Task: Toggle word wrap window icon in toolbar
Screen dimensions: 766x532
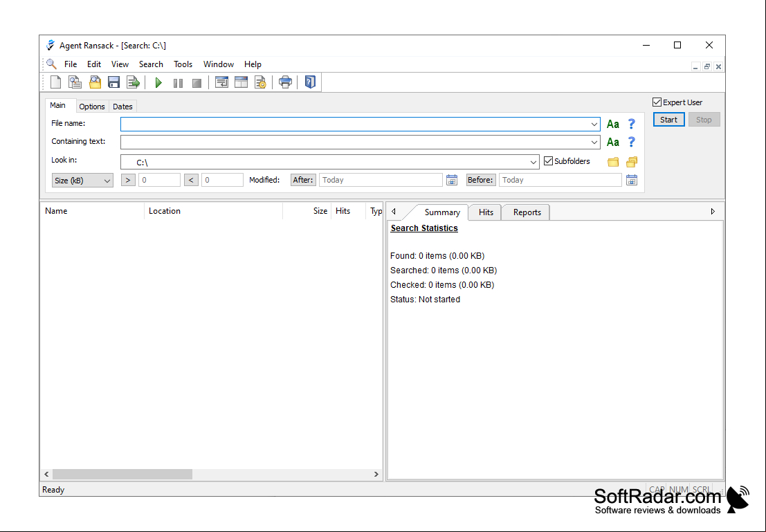Action: click(222, 82)
